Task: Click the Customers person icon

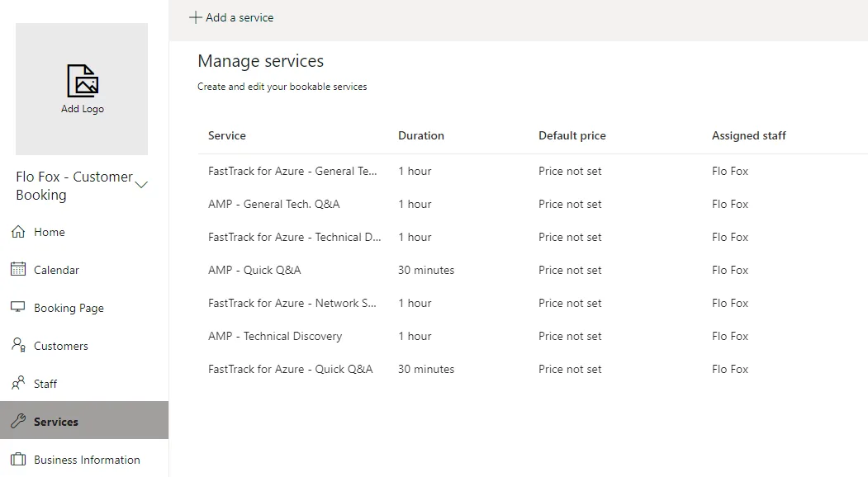Action: (18, 345)
